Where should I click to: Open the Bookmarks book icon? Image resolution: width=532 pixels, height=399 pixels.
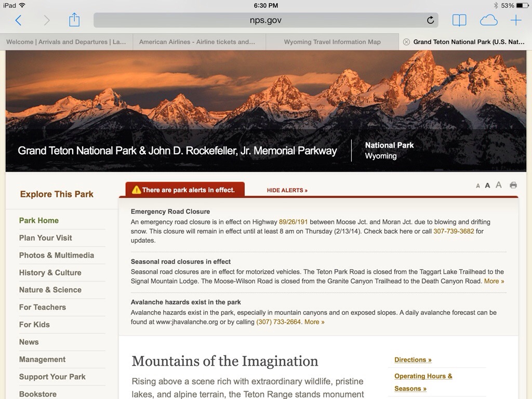(x=459, y=20)
